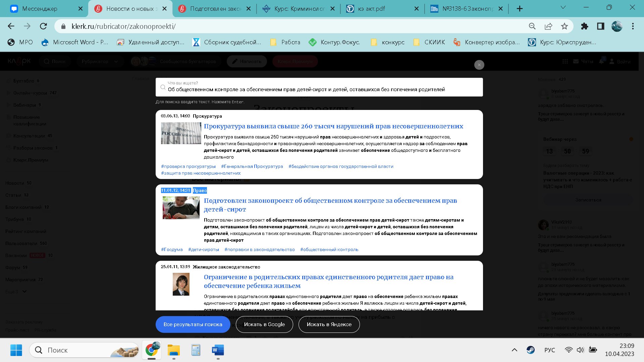Image resolution: width=644 pixels, height=362 pixels.
Task: Toggle Chrome side panel icon
Action: [601, 26]
